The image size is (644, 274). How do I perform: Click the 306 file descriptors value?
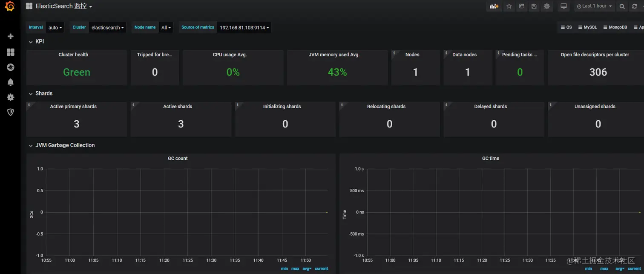pyautogui.click(x=598, y=72)
